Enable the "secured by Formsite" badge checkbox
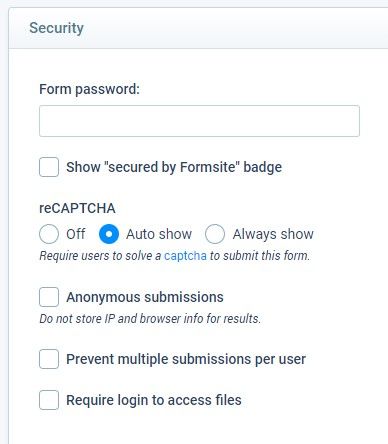Viewport: 388px width, 444px height. pos(49,167)
